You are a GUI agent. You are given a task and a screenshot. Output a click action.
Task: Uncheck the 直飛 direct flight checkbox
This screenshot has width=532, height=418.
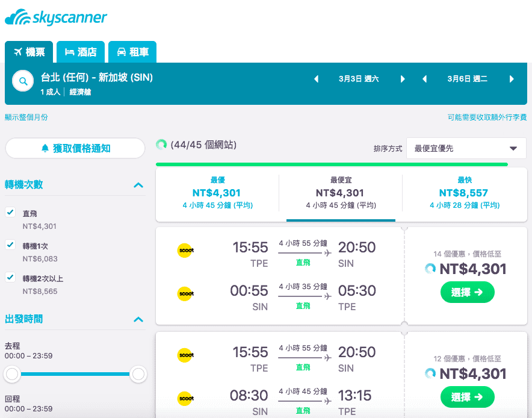(10, 212)
